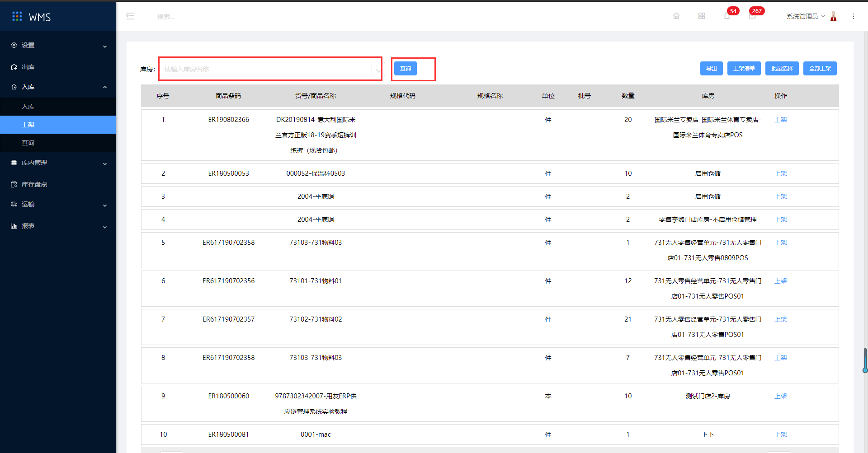The width and height of the screenshot is (868, 453).
Task: Click the 库内管理 sidebar icon
Action: click(x=14, y=163)
